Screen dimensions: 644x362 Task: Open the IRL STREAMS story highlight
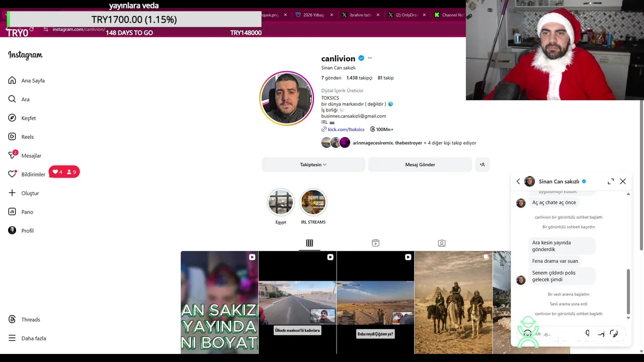point(313,202)
